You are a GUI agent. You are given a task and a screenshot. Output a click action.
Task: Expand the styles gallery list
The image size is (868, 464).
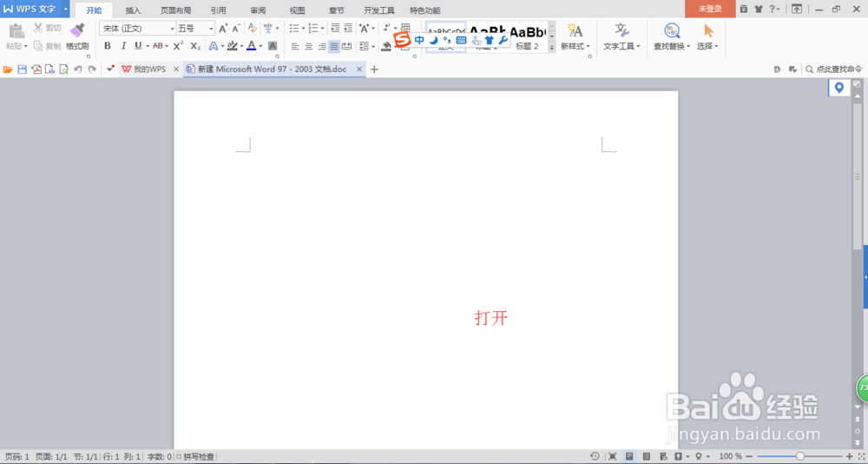click(552, 49)
